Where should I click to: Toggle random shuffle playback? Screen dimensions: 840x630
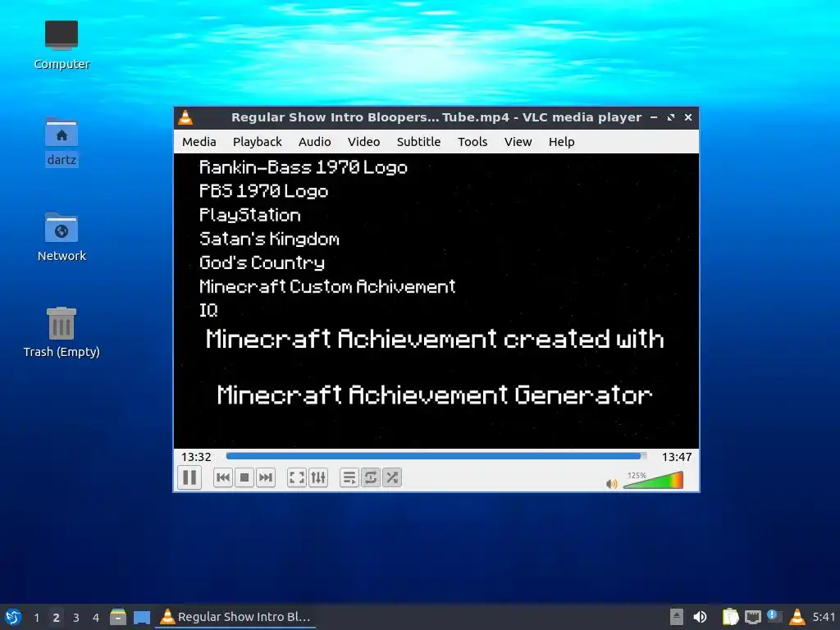(391, 477)
